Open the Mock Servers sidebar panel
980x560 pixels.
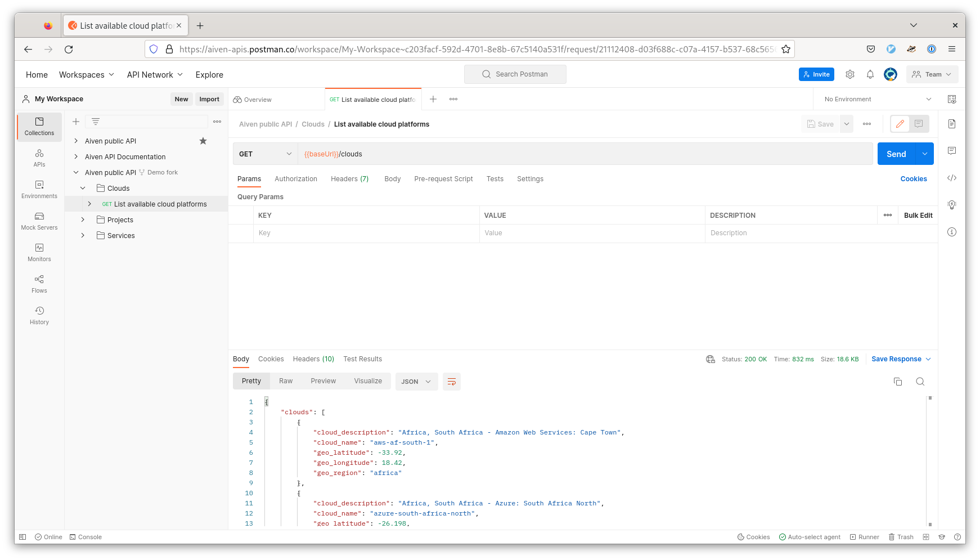[39, 221]
